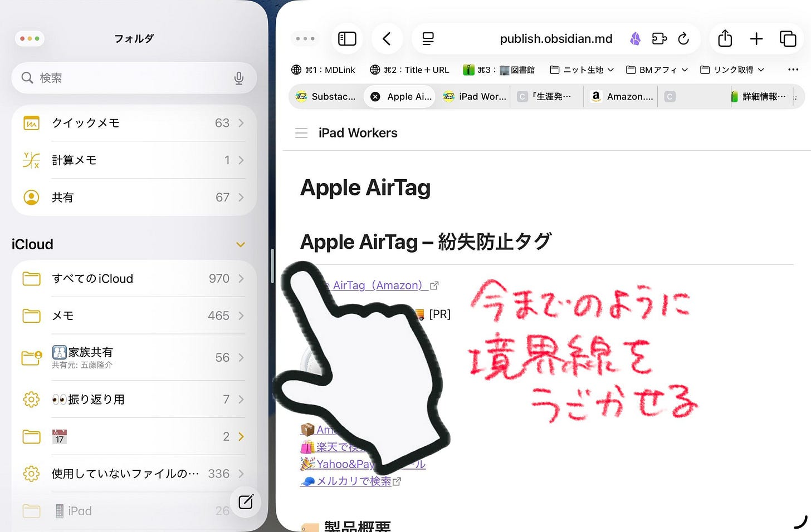The width and height of the screenshot is (811, 532).
Task: Close the Apple Ai... tab
Action: coord(375,96)
